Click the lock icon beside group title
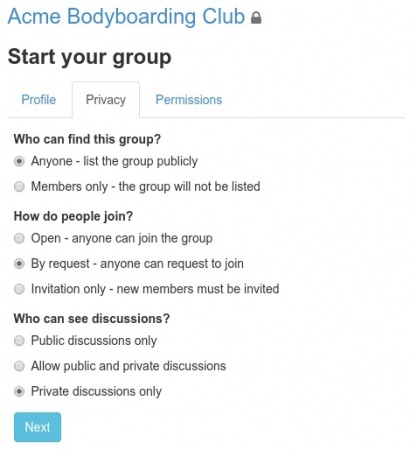 pyautogui.click(x=256, y=18)
